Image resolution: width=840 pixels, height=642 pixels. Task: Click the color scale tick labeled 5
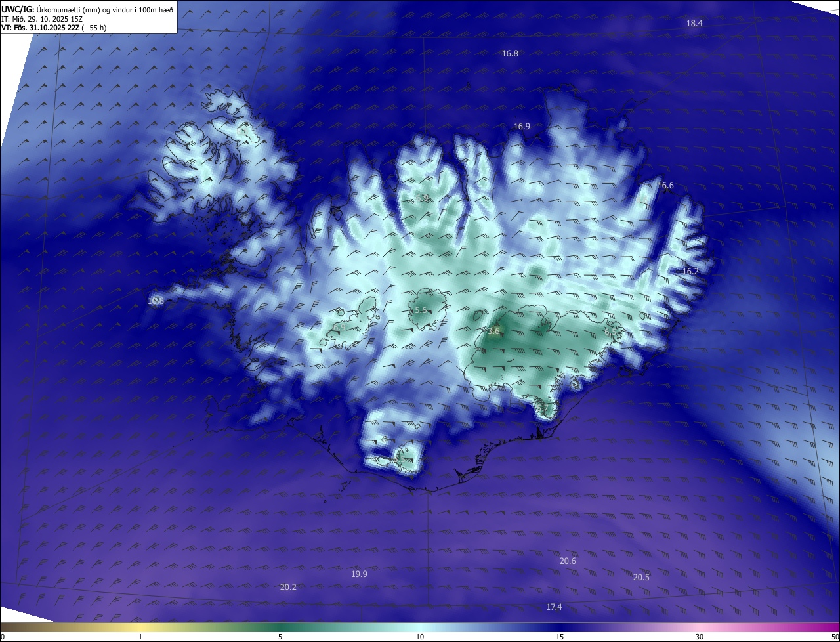coord(280,637)
